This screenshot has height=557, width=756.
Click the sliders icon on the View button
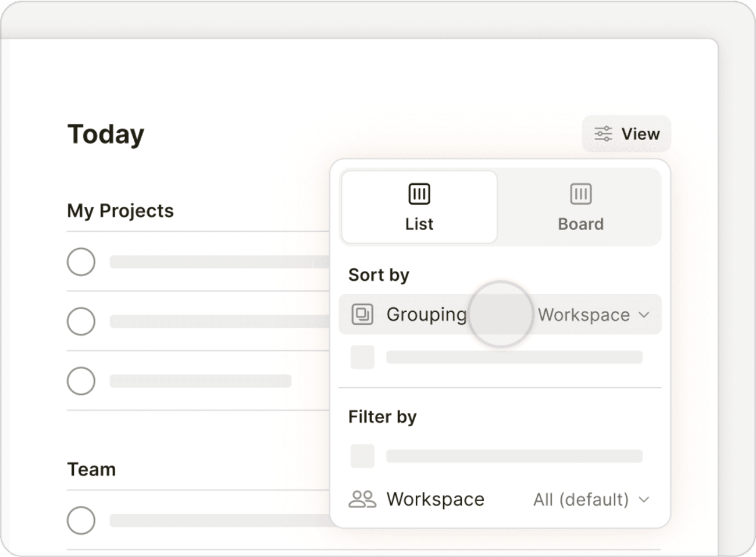[x=602, y=133]
